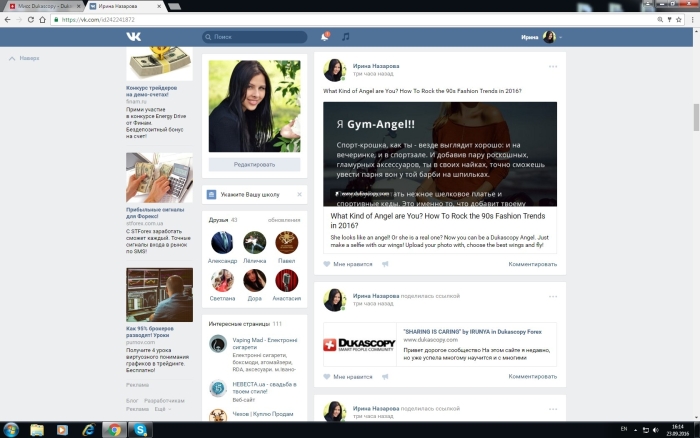Open the options dots on the Dukascopy link post
The height and width of the screenshot is (438, 700).
click(553, 296)
